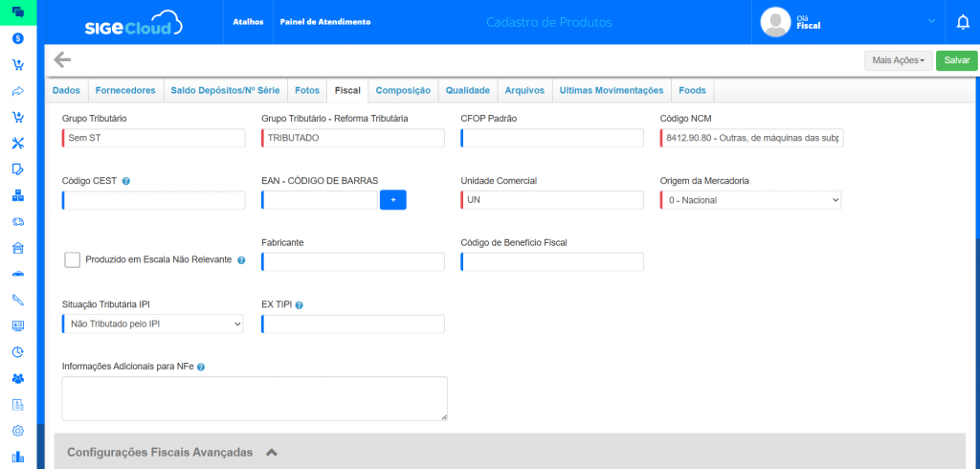This screenshot has width=980, height=469.
Task: Check Produzido em Escala Não Relevante box
Action: pos(72,259)
